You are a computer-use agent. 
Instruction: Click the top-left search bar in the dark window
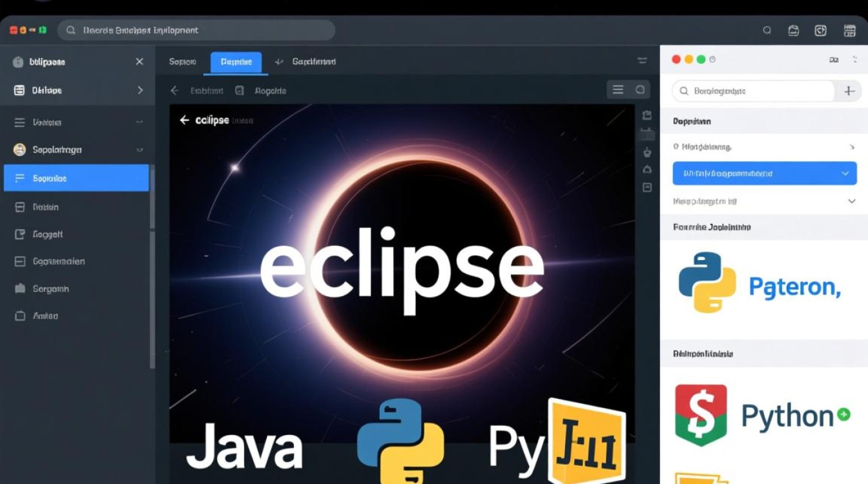click(196, 30)
